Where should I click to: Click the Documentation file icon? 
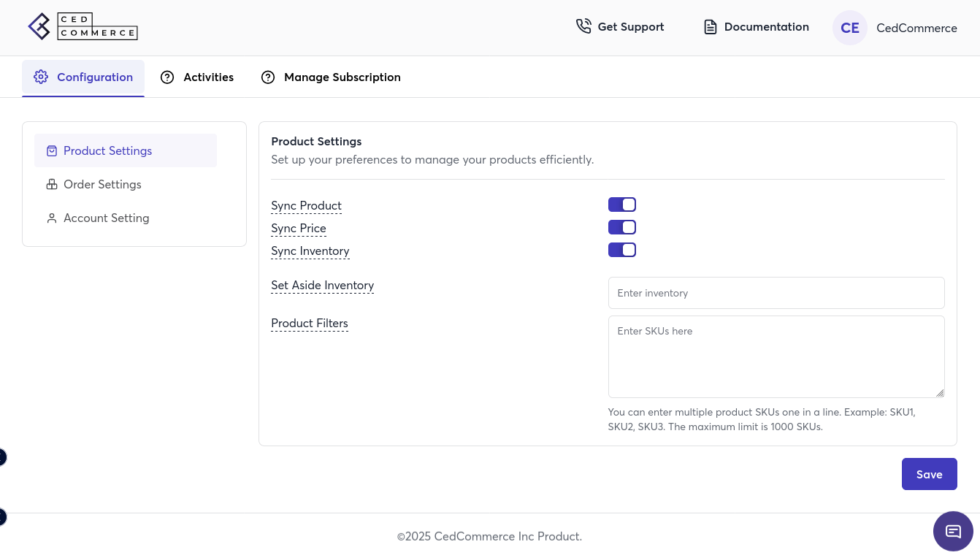[x=710, y=27]
